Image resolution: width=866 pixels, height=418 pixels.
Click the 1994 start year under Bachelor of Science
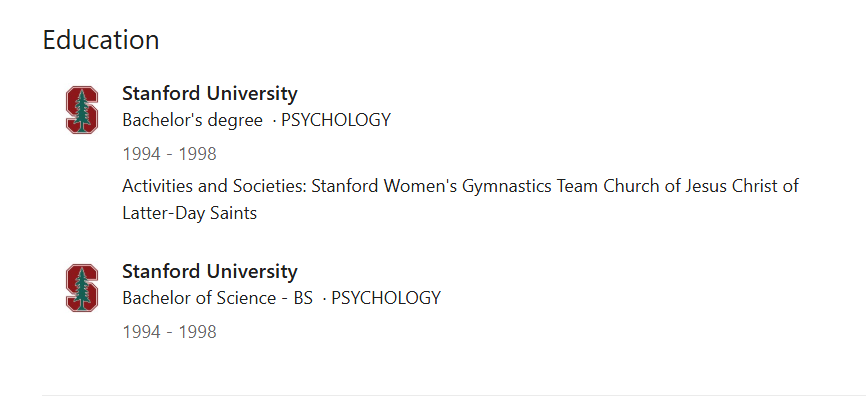pos(141,332)
